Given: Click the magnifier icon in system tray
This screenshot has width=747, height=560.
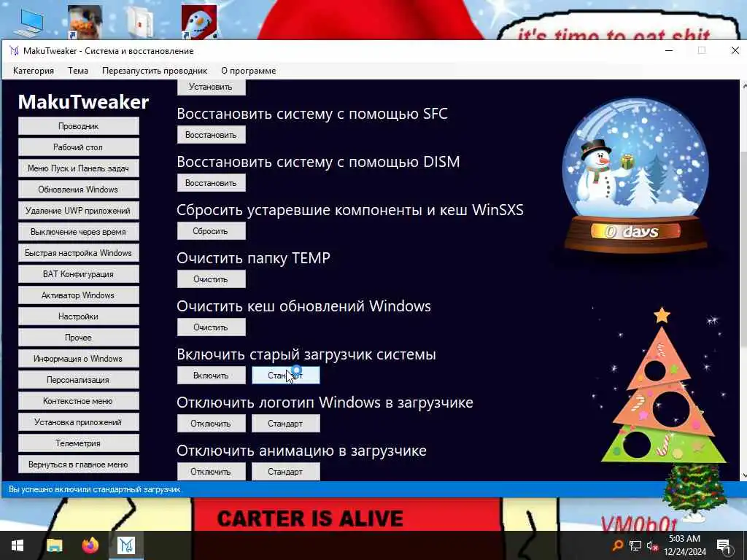Looking at the screenshot, I should pos(618,545).
